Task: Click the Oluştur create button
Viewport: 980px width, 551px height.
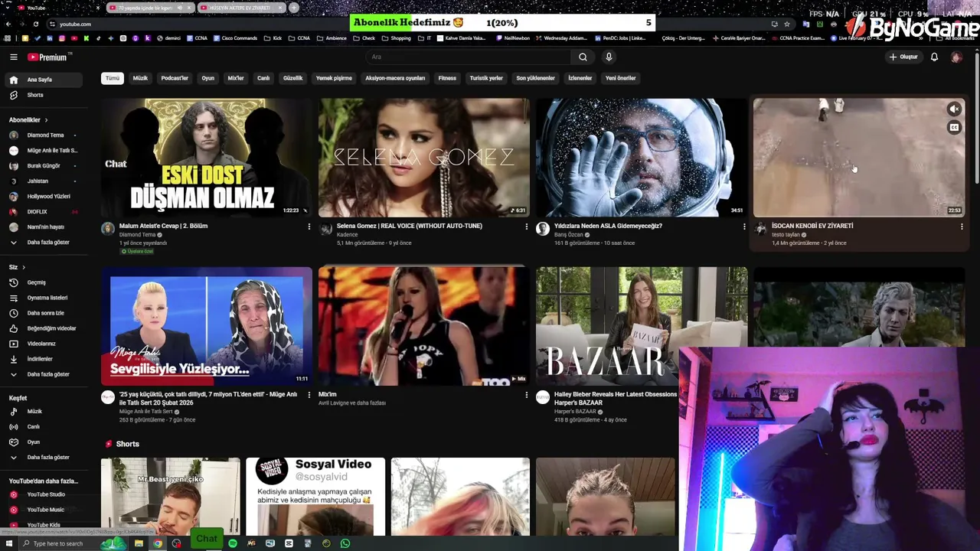Action: pos(903,57)
